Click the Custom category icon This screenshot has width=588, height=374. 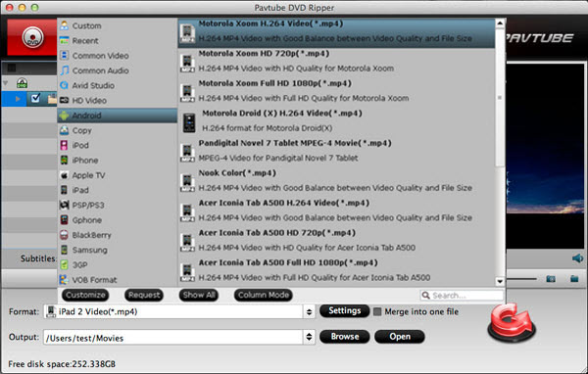(65, 25)
